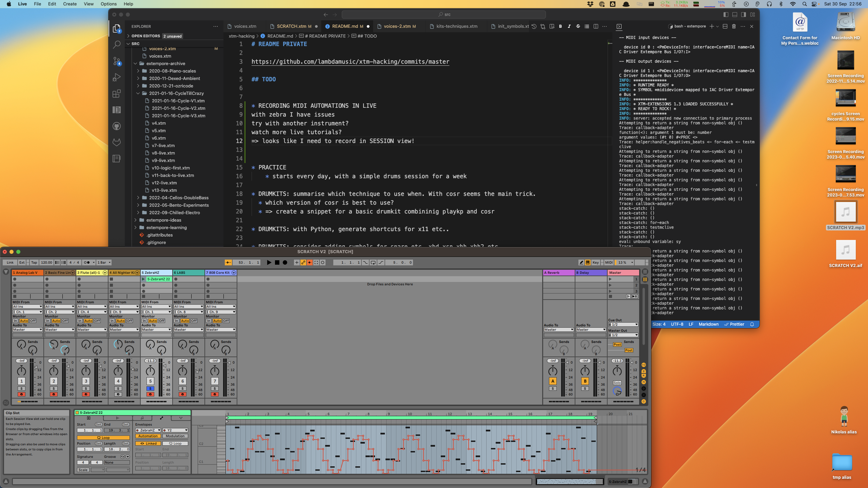Open track 1 Ch. 1 MIDI channel dropdown
Image resolution: width=868 pixels, height=488 pixels.
click(x=27, y=312)
